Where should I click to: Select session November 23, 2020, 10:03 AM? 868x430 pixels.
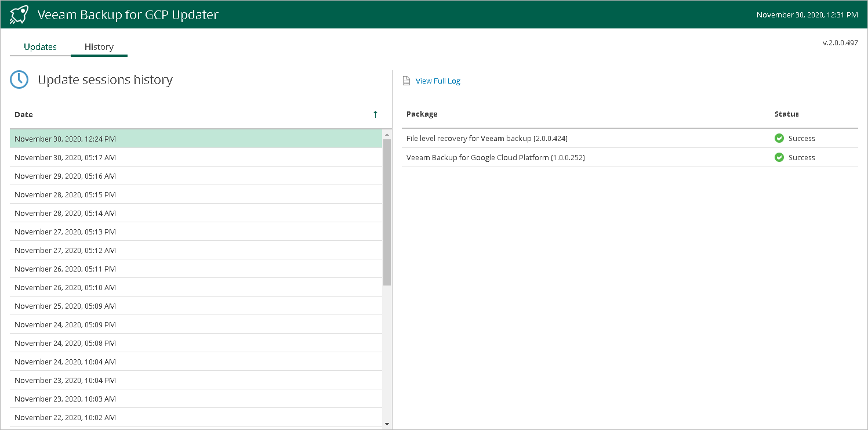tap(196, 399)
